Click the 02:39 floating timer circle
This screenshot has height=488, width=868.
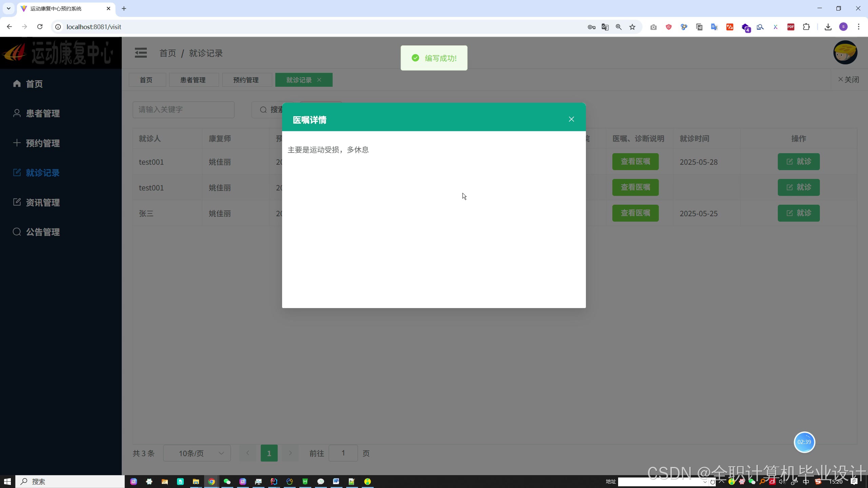point(804,442)
